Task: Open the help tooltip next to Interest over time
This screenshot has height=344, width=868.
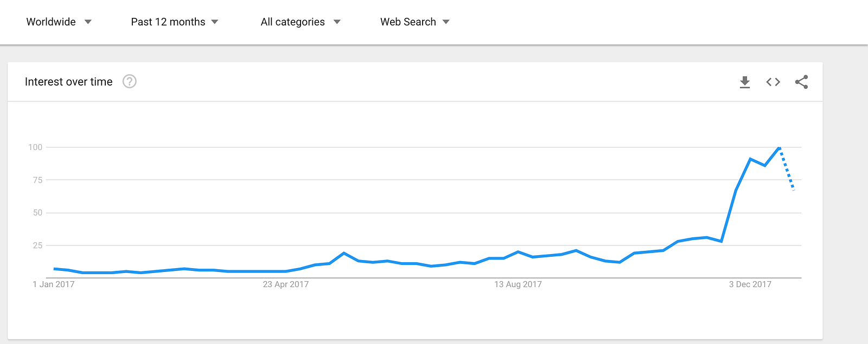Action: coord(129,81)
